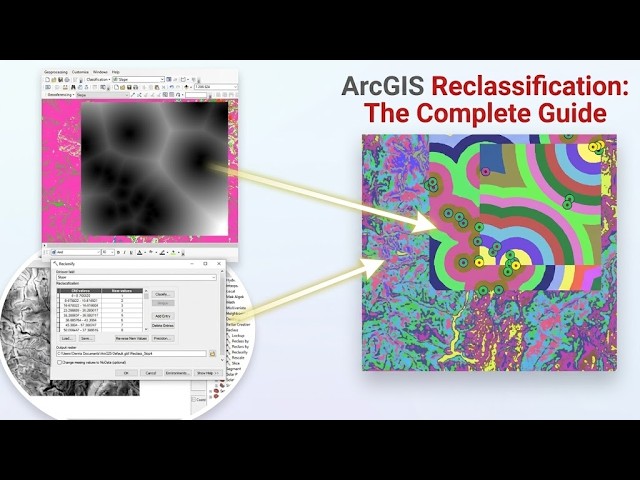Click reclassification table scroll down arrow
640x480 pixels.
146,329
